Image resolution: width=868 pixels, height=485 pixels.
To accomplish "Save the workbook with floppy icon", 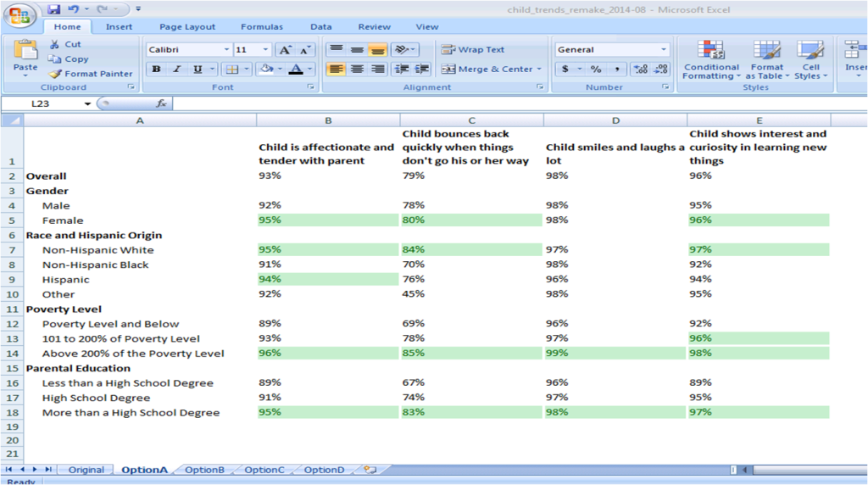I will pyautogui.click(x=53, y=9).
